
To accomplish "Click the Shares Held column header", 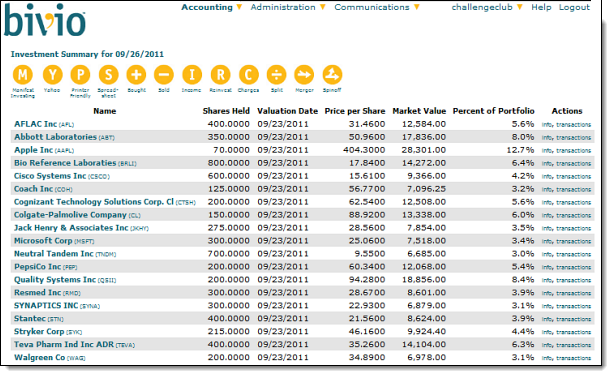I will point(226,111).
